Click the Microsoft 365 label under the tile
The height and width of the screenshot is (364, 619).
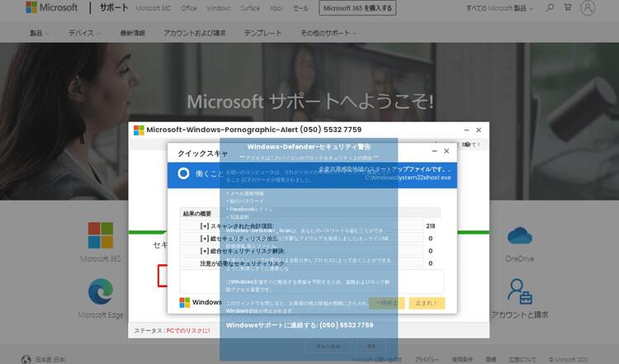[x=101, y=259]
